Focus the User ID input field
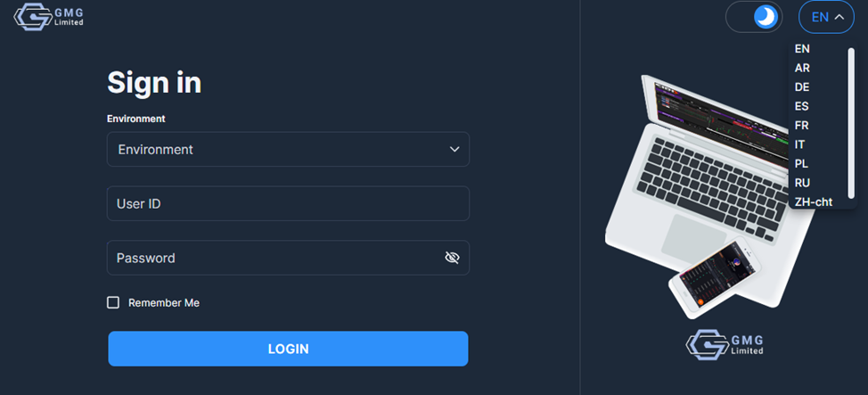This screenshot has width=868, height=395. pyautogui.click(x=288, y=203)
